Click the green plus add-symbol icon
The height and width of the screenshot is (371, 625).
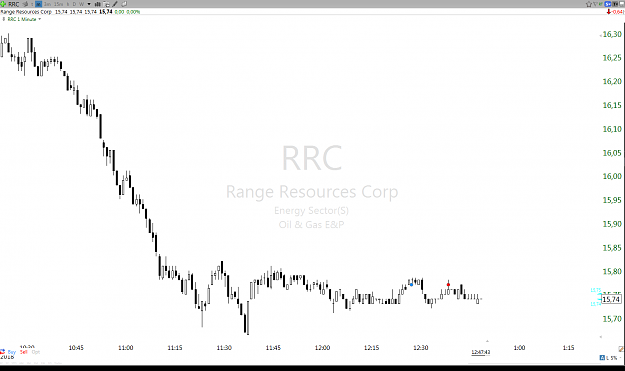[3, 4]
